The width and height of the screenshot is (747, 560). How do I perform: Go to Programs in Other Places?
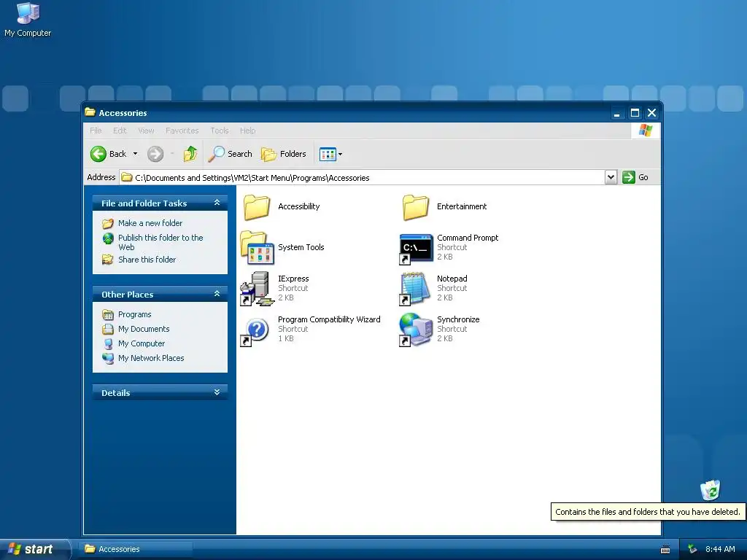tap(134, 314)
